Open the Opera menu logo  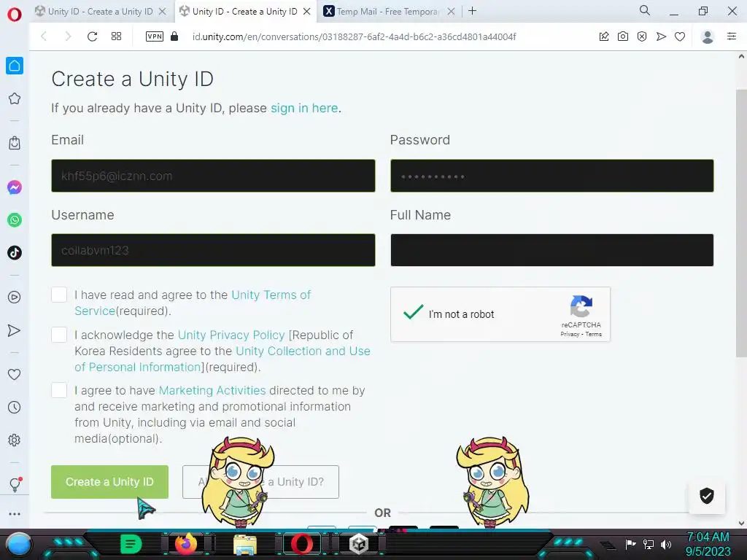coord(15,15)
